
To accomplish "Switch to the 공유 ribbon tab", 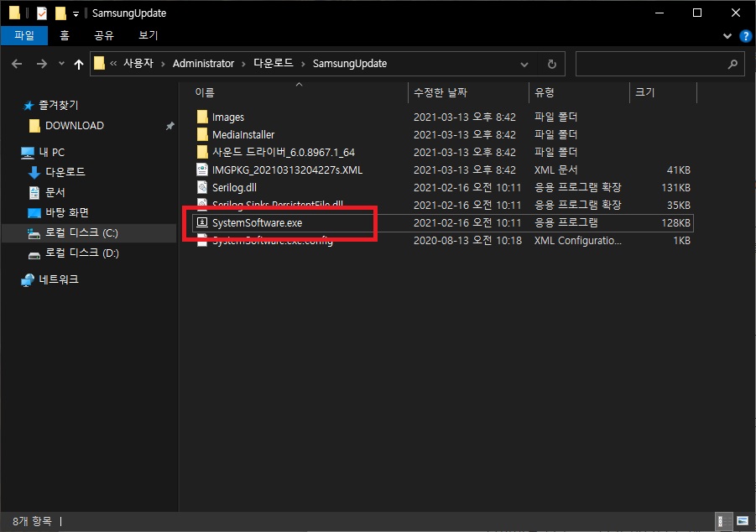I will (104, 36).
